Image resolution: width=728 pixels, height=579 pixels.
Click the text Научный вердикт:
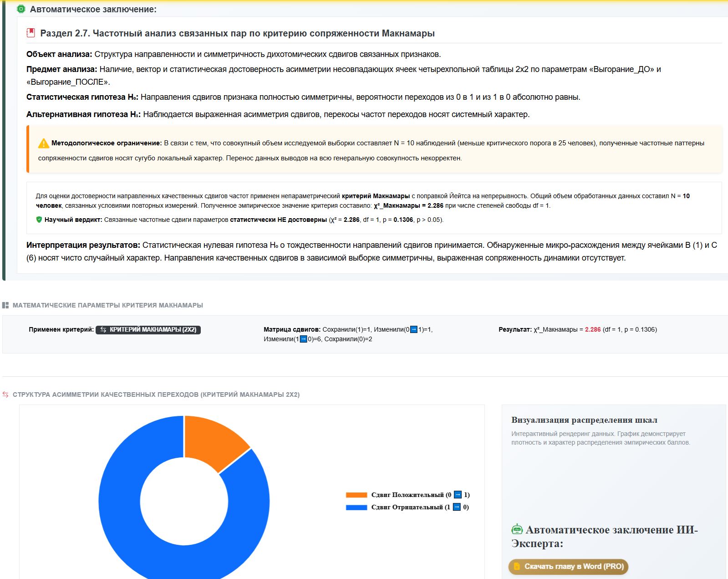(73, 220)
